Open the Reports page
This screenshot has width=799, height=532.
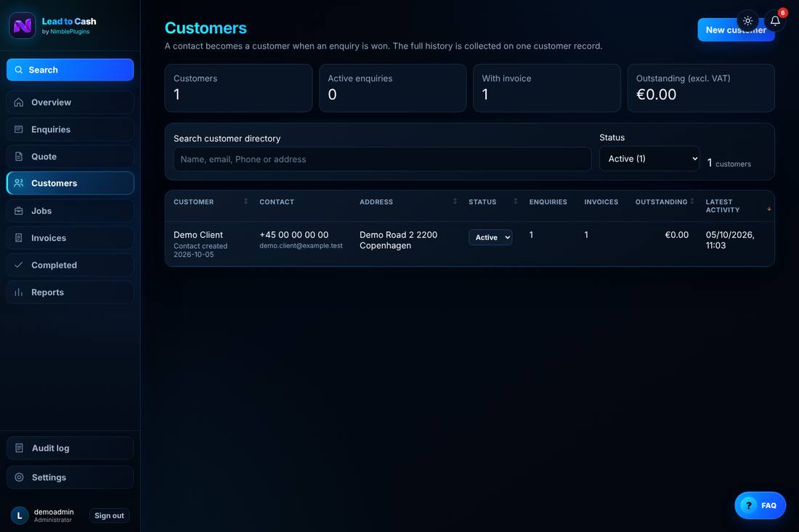70,292
